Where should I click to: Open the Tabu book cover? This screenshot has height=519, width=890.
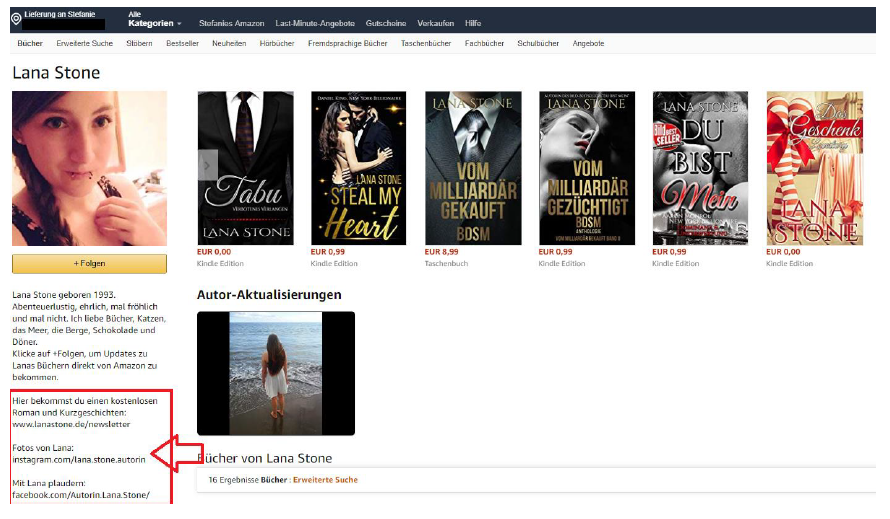pyautogui.click(x=246, y=168)
